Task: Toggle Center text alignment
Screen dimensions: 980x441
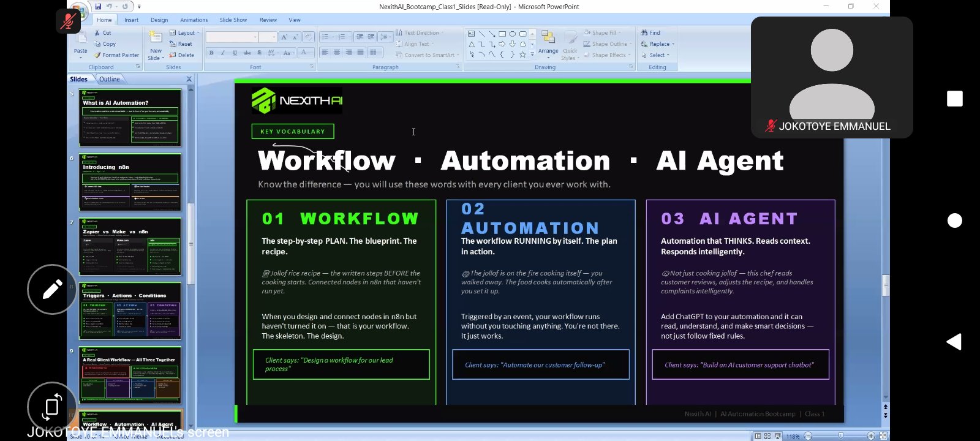Action: click(x=336, y=53)
